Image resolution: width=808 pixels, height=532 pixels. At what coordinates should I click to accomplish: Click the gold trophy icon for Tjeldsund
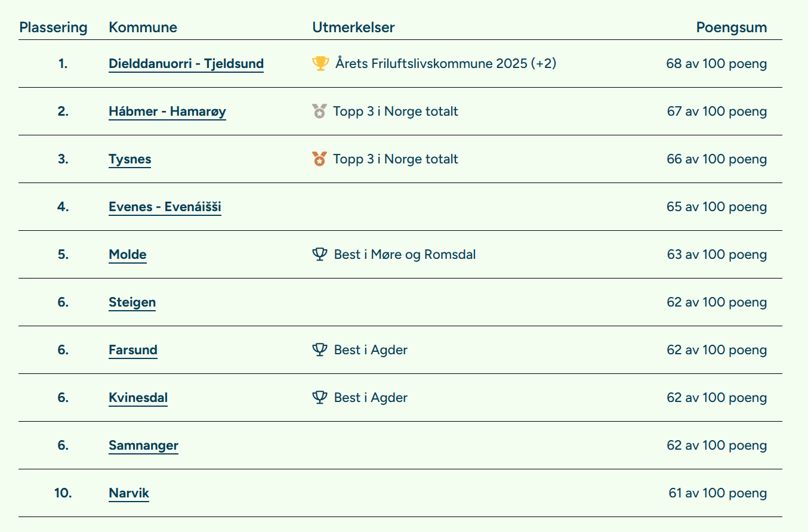[x=320, y=63]
